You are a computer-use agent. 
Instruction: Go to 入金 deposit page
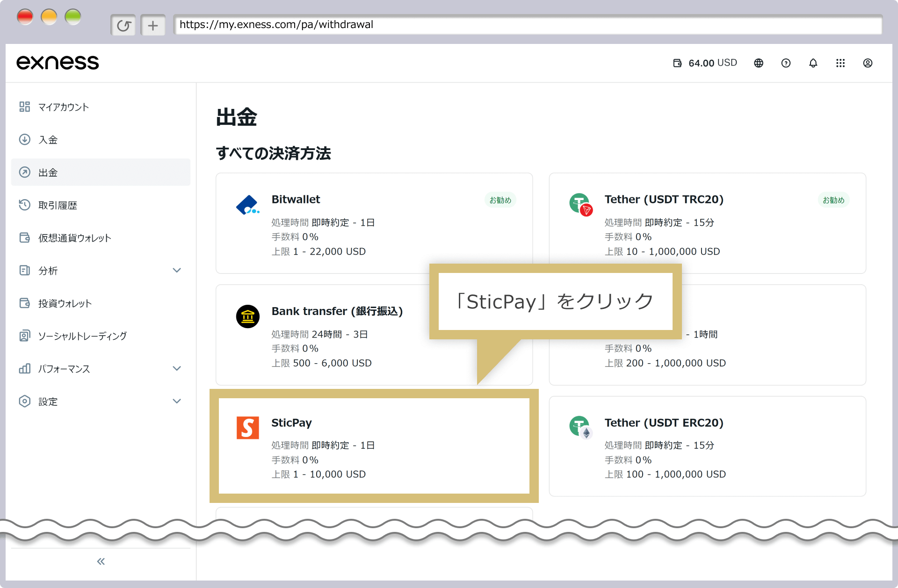click(x=101, y=139)
